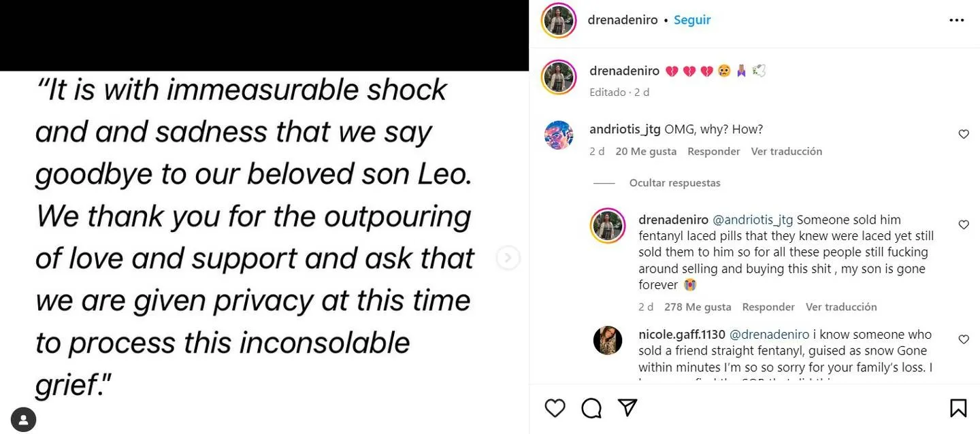Like drenadeniro's reply using the heart icon
The image size is (980, 434).
coord(963,224)
